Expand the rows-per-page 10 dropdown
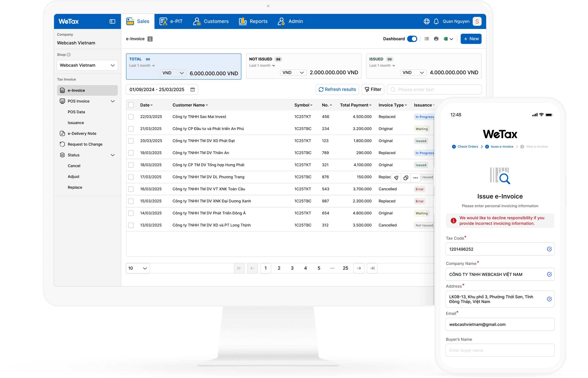Image resolution: width=588 pixels, height=378 pixels. 138,268
